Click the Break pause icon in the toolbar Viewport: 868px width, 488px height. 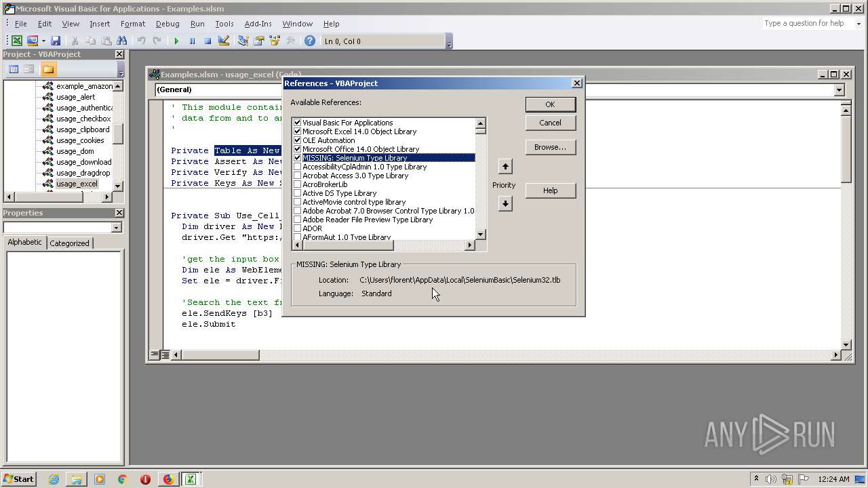coord(192,41)
